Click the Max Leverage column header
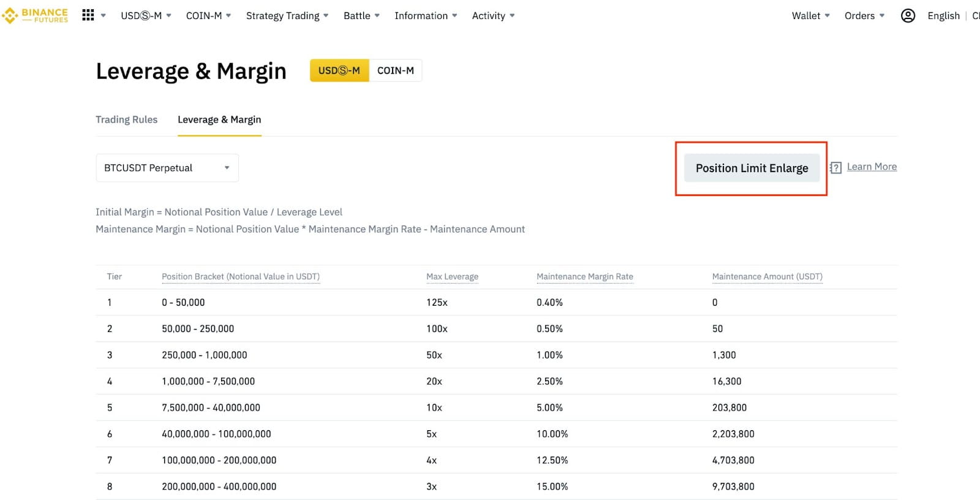The image size is (980, 500). 452,276
